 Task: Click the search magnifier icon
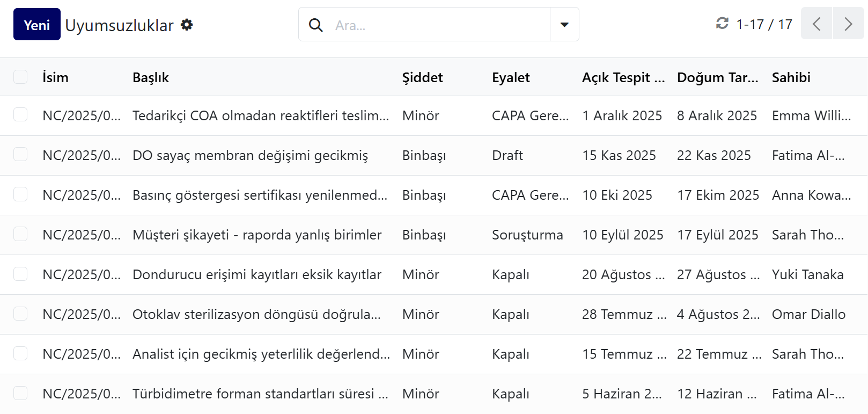[316, 25]
